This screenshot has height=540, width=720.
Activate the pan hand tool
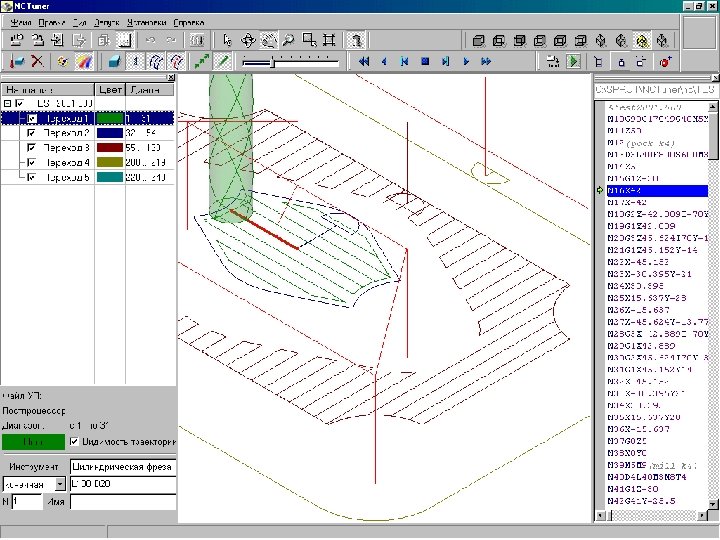tap(268, 40)
